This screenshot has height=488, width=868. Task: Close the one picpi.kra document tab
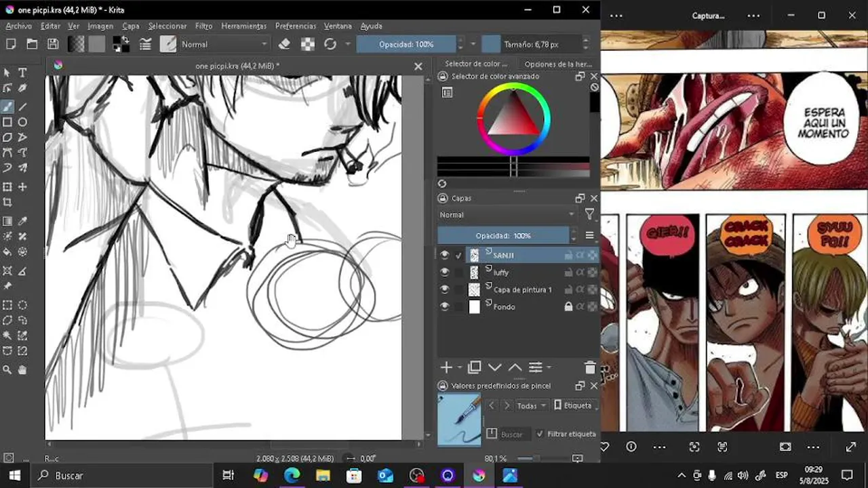(x=418, y=66)
